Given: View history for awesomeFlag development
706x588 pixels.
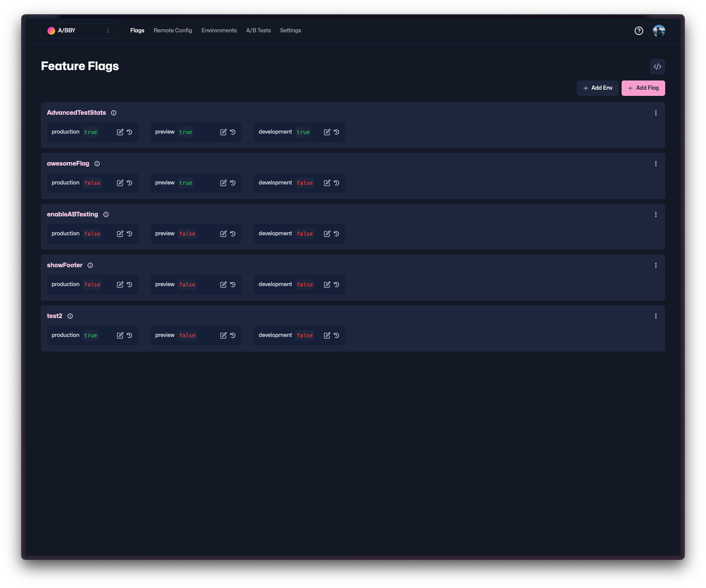Looking at the screenshot, I should click(x=336, y=183).
